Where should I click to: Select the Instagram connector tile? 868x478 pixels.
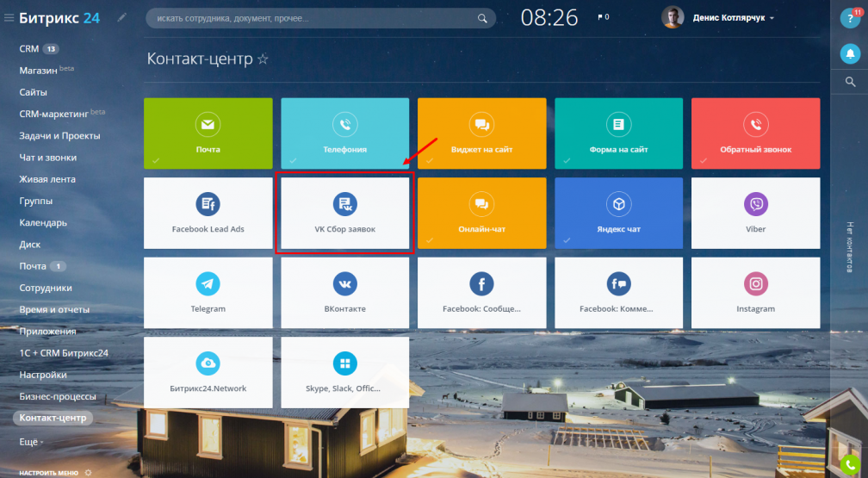pyautogui.click(x=755, y=292)
